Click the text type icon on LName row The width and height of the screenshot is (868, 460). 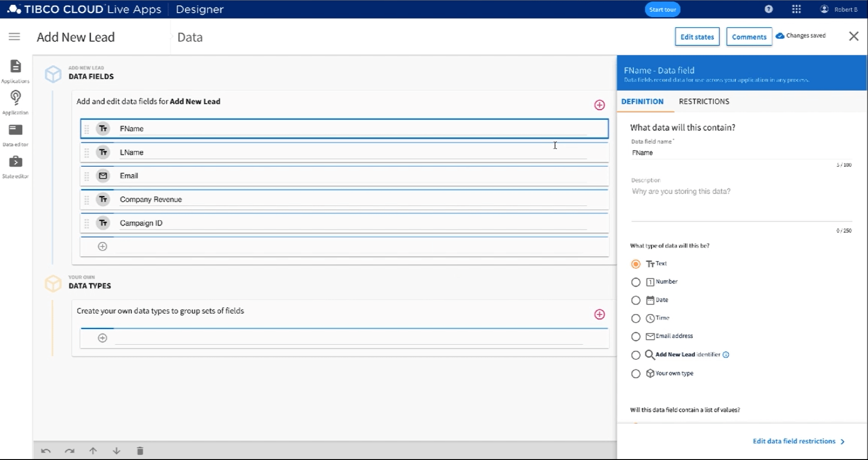click(x=103, y=152)
